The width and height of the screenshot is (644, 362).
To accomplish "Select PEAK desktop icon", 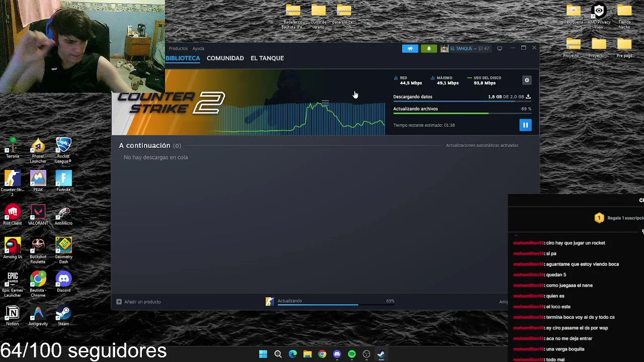I will pos(38,181).
